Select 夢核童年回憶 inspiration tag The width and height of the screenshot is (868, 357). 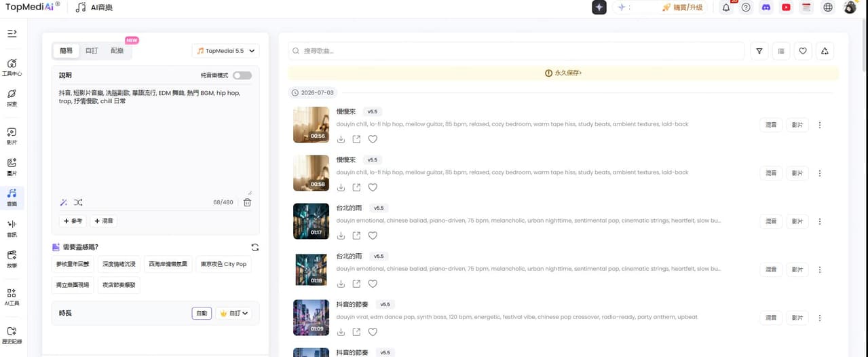[x=73, y=264]
